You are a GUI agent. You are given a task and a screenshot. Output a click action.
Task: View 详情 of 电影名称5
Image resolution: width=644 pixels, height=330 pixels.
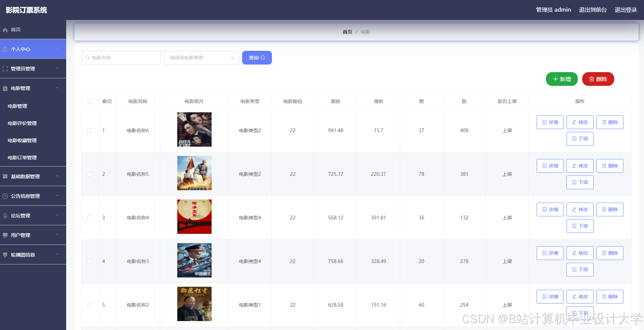pos(550,166)
